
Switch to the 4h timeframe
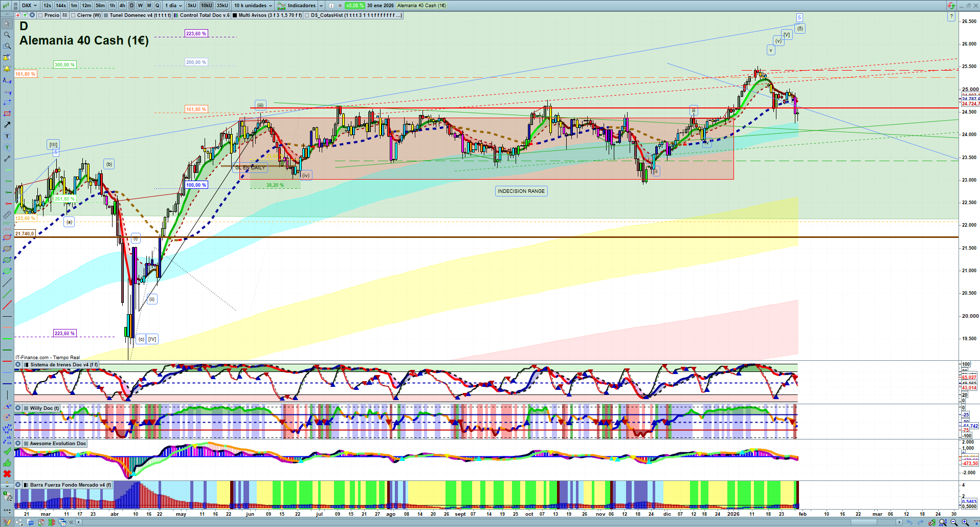(122, 6)
